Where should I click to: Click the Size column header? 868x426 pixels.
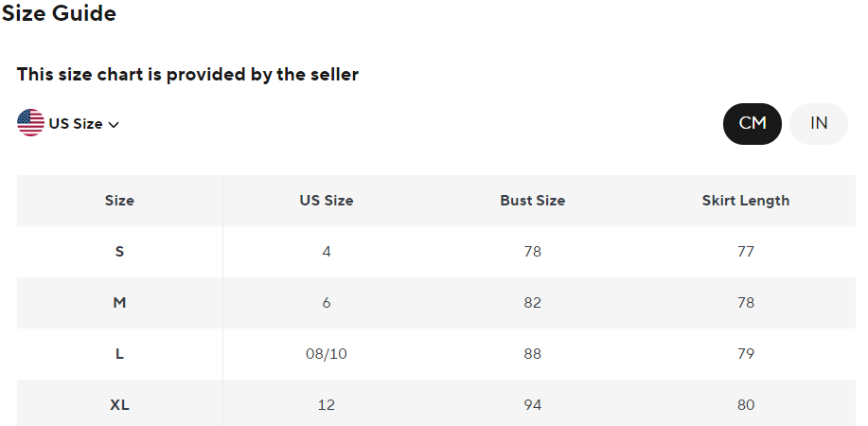pos(119,201)
